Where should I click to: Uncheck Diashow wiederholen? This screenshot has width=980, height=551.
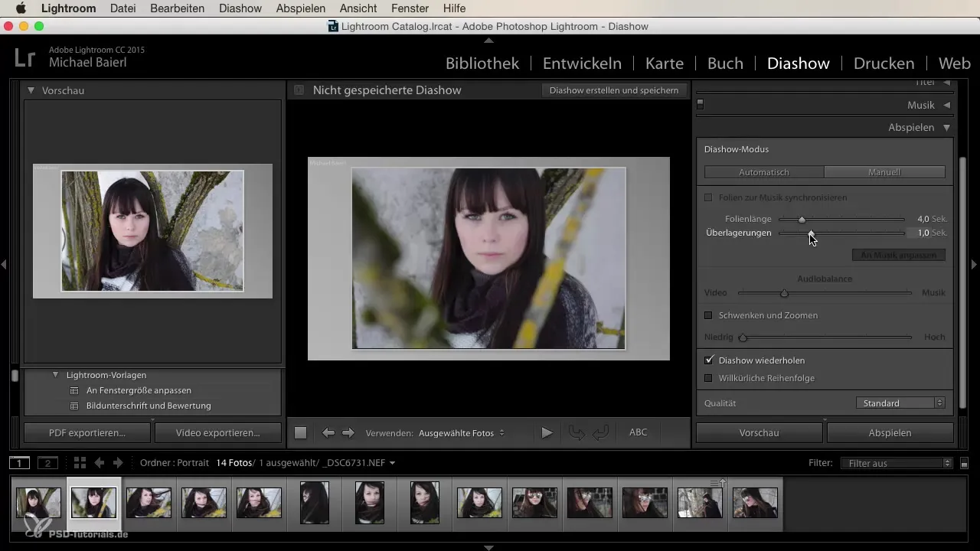coord(708,360)
